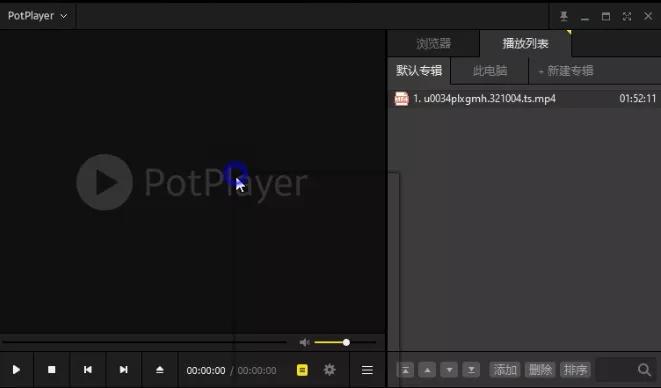This screenshot has width=661, height=388.
Task: Enter fullscreen mode
Action: pyautogui.click(x=627, y=16)
